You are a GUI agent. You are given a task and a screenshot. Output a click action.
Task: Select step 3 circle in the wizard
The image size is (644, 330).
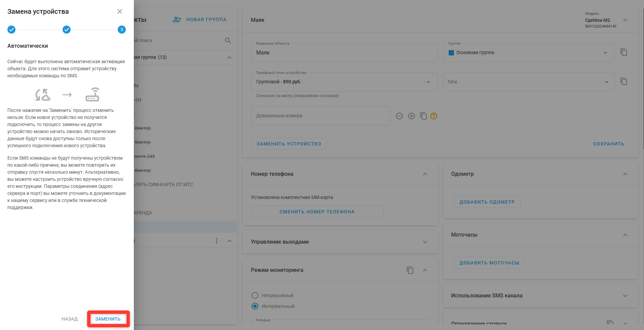pyautogui.click(x=122, y=30)
